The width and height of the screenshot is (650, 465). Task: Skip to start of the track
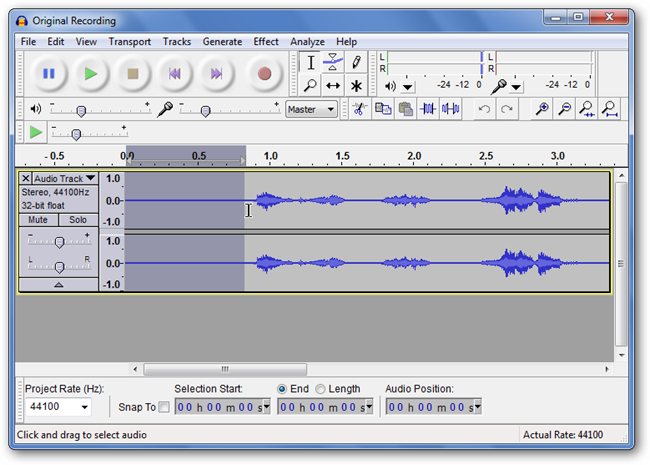coord(175,74)
